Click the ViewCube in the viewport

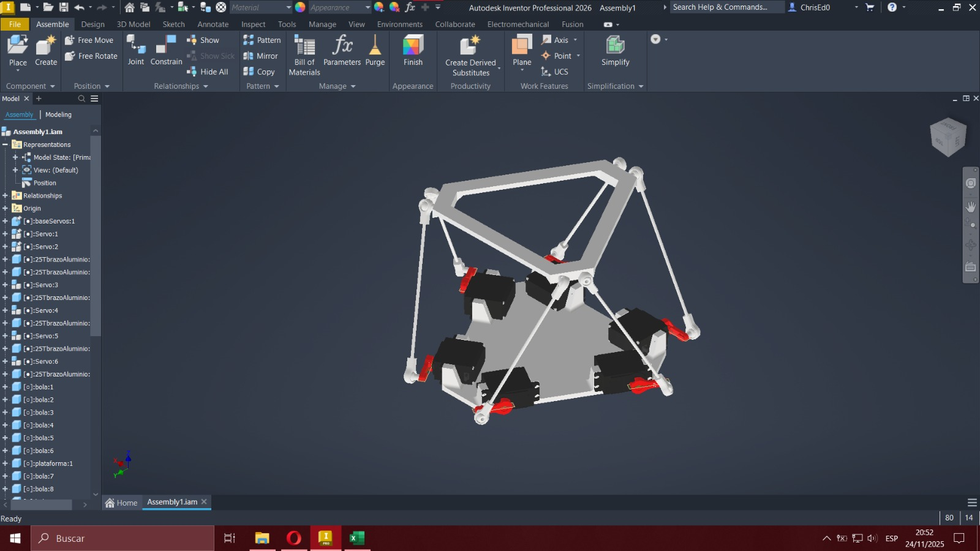pyautogui.click(x=948, y=137)
